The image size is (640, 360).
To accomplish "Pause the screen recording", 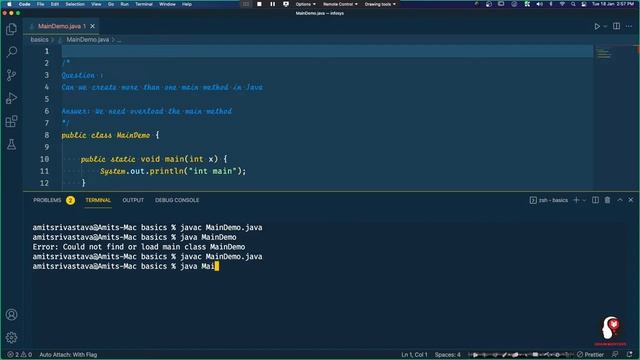I will [x=273, y=4].
